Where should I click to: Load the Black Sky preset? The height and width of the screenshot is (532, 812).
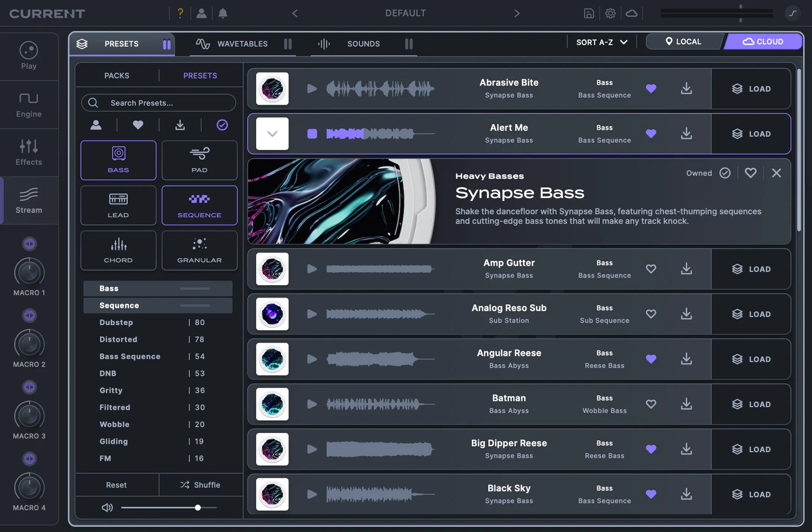pos(751,494)
